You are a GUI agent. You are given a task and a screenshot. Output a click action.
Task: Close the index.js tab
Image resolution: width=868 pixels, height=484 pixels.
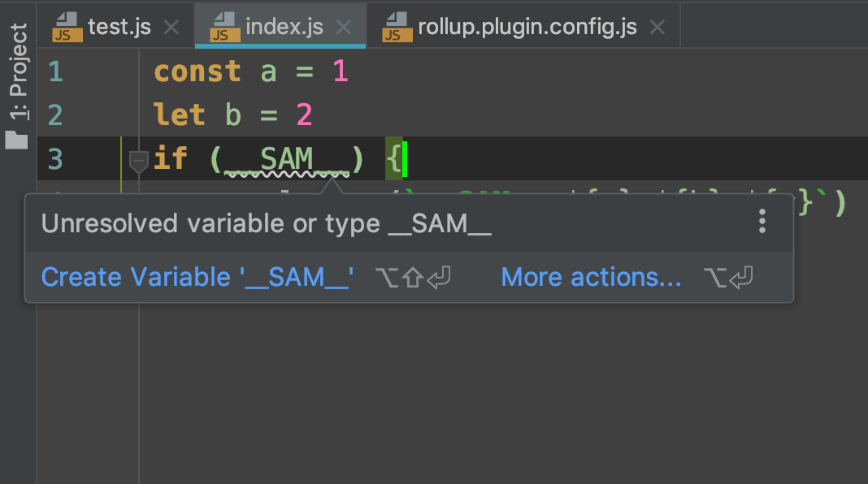344,28
